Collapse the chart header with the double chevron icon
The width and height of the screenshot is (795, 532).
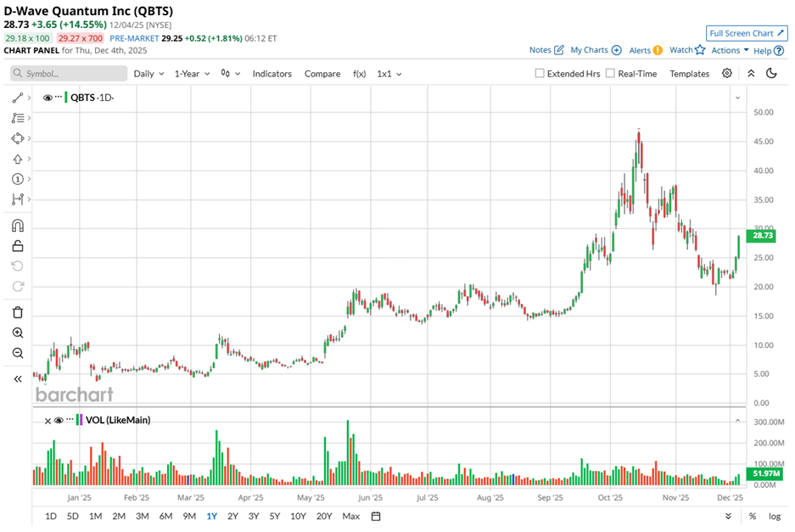pyautogui.click(x=751, y=74)
